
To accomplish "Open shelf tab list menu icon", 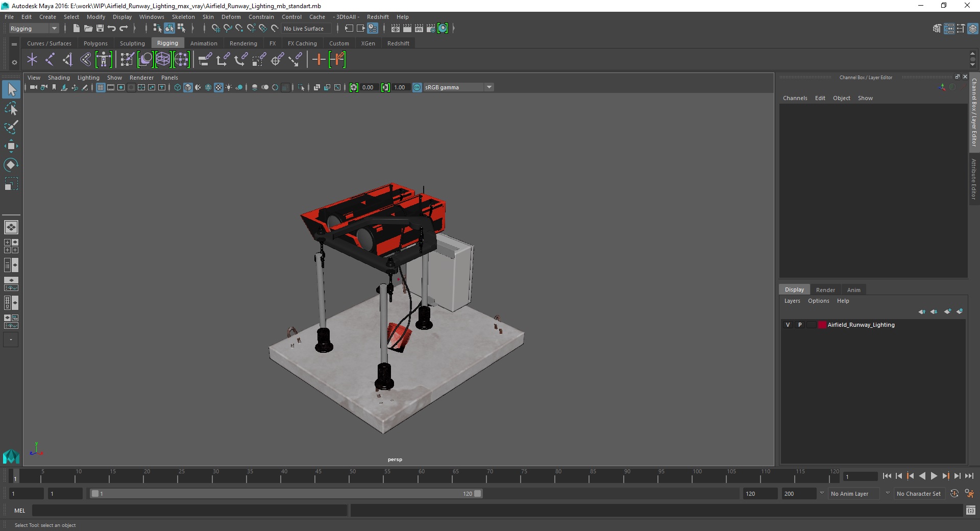I will (14, 44).
